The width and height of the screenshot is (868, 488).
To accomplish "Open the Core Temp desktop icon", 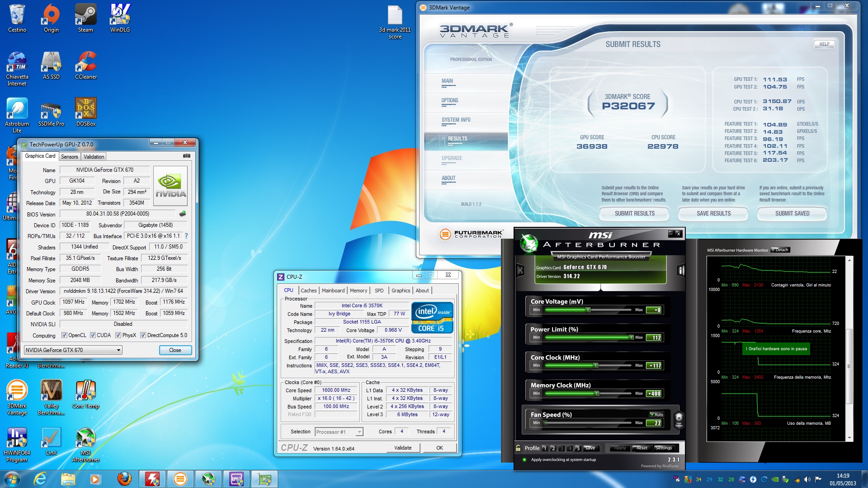I will click(x=85, y=394).
